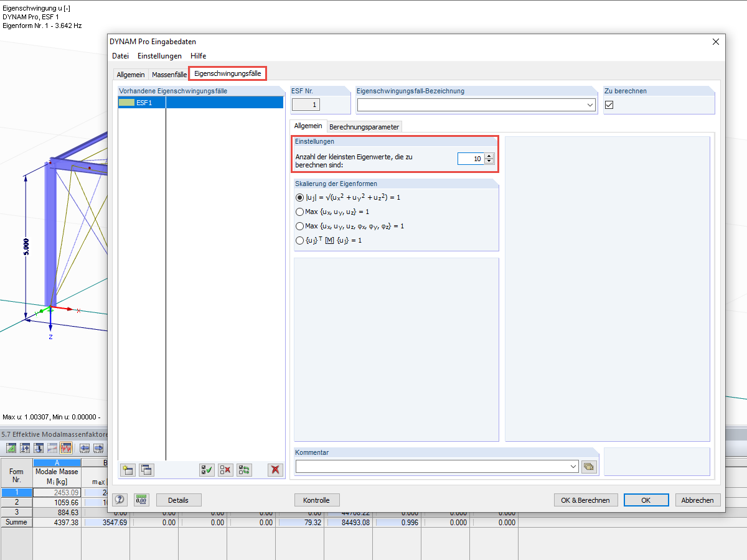
Task: Delete the selected case with red X icon
Action: coord(275,470)
